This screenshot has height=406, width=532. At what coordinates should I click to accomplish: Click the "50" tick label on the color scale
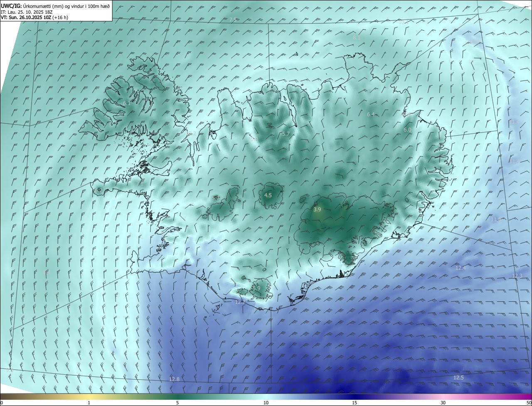[x=529, y=403]
